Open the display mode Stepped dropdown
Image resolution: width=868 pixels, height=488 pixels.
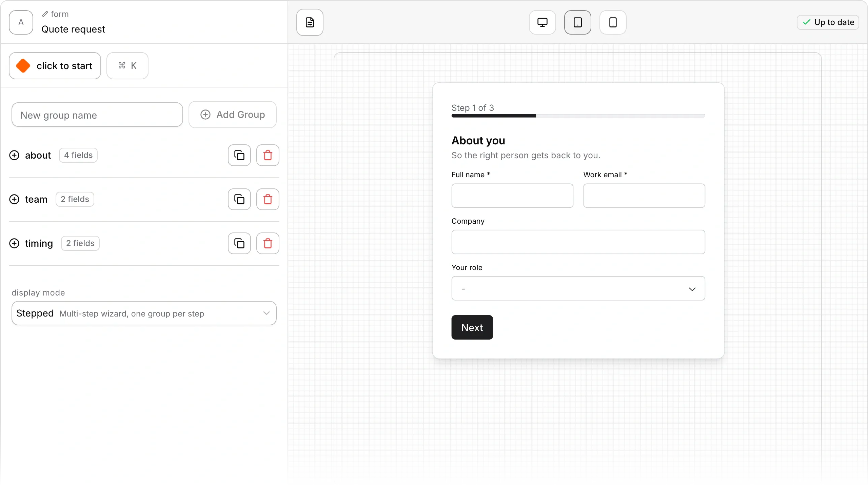coord(144,313)
